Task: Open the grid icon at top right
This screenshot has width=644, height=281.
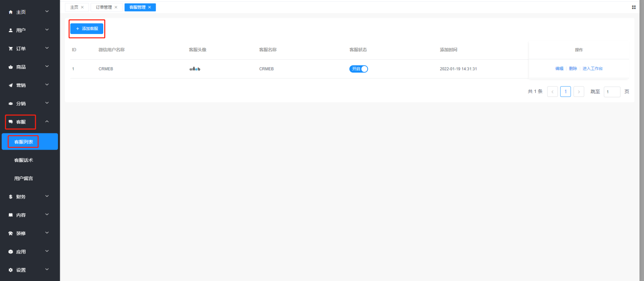Action: coord(634,7)
